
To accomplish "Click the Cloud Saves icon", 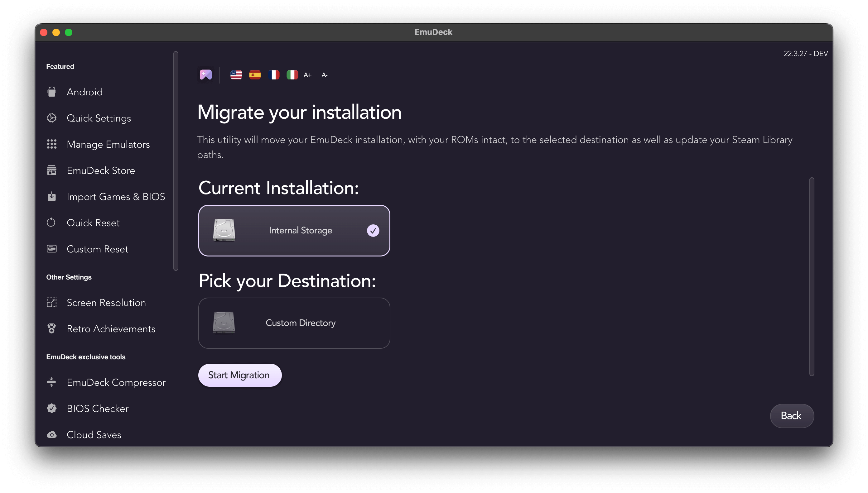I will point(52,435).
